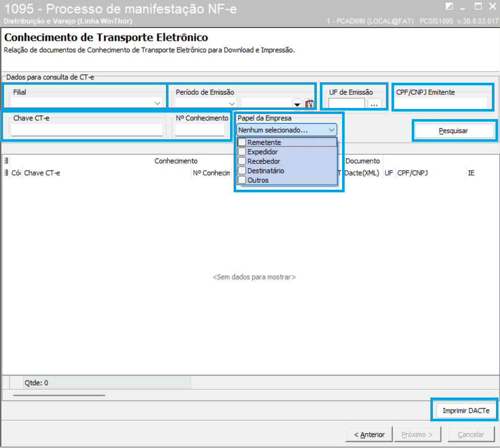This screenshot has height=448, width=500.
Task: Click the Pesquisar button
Action: 454,131
